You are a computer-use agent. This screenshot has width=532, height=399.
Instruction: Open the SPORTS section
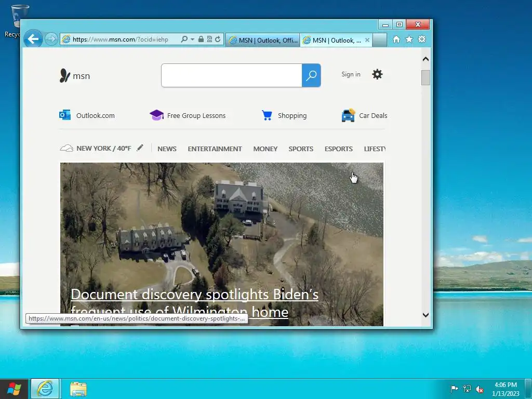point(301,149)
